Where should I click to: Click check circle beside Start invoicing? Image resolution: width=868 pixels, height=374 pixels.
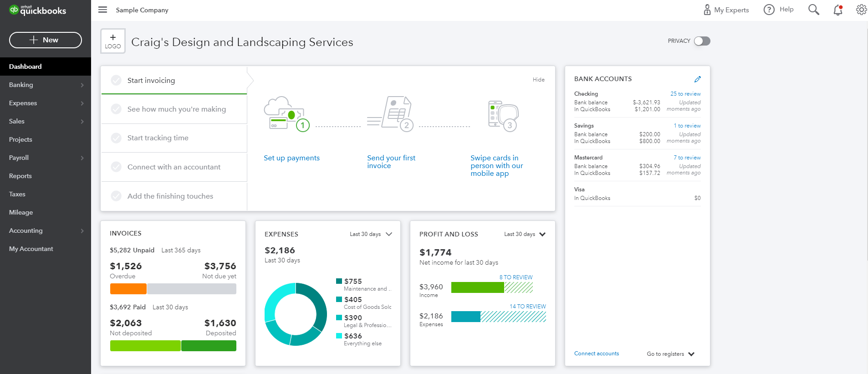[116, 80]
